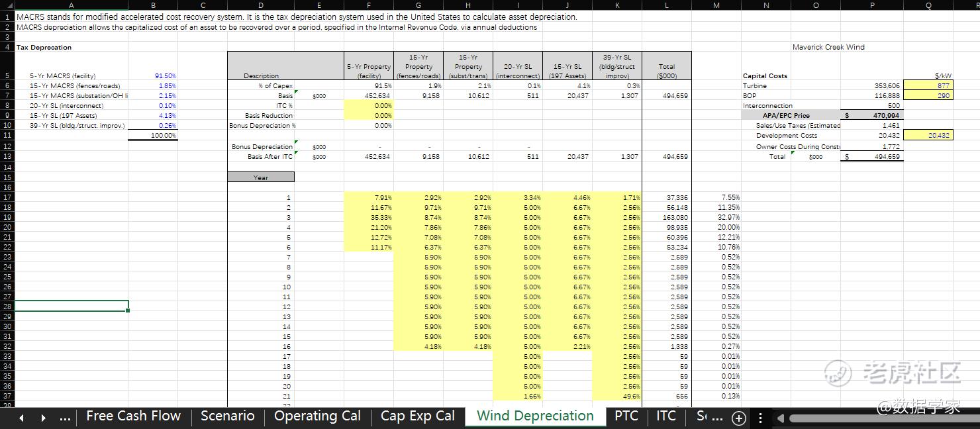Click the 1.66% cell in 20-Yr SL column
This screenshot has width=980, height=429.
(517, 396)
